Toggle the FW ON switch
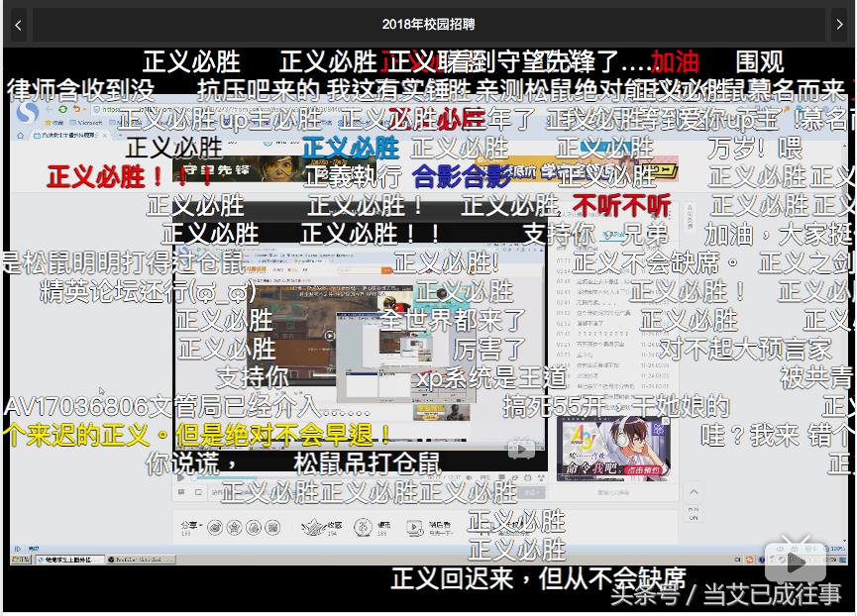Viewport: 857px width, 616px height. coord(694,515)
